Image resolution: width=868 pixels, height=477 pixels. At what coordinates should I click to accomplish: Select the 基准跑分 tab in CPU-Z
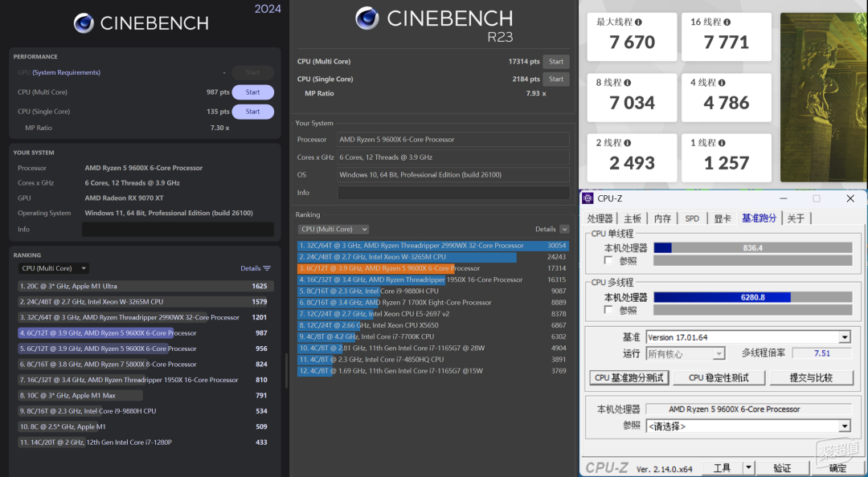(x=759, y=218)
